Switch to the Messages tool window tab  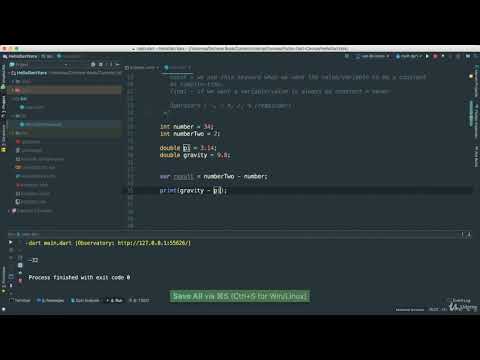(50, 300)
